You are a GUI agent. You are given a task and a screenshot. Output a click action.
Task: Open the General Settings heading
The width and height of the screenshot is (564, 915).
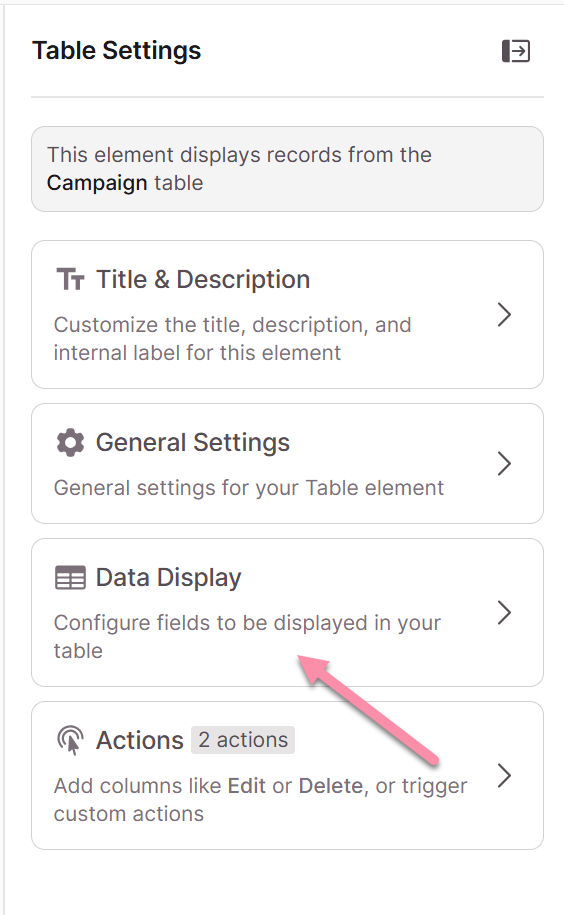(193, 442)
